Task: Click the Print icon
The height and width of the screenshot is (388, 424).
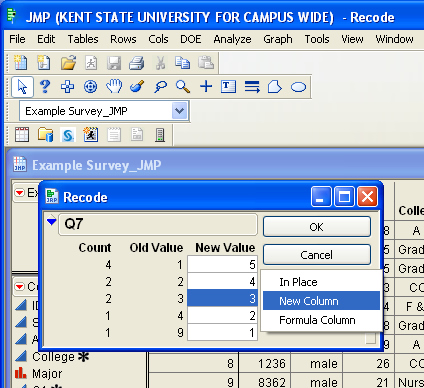Action: 137,63
